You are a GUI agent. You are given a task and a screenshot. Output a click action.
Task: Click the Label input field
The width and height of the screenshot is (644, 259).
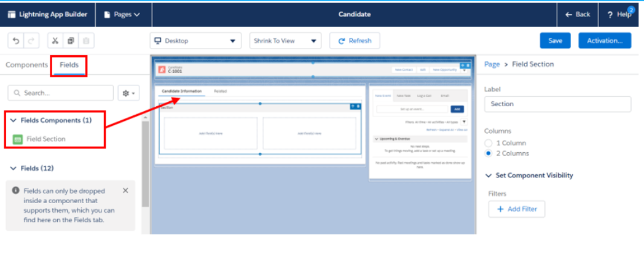pyautogui.click(x=557, y=104)
